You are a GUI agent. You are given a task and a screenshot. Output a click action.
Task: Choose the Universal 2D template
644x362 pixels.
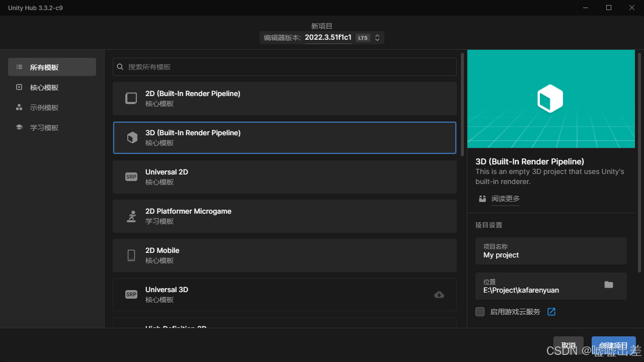(285, 177)
